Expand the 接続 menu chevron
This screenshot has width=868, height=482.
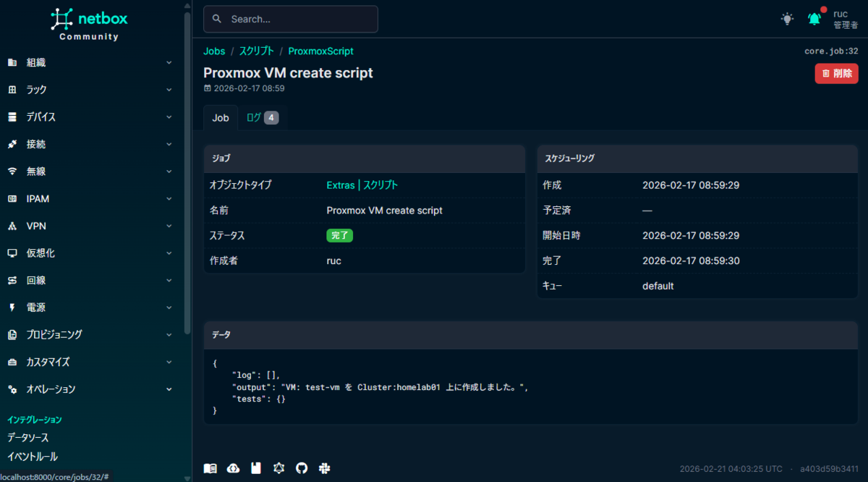click(x=169, y=144)
